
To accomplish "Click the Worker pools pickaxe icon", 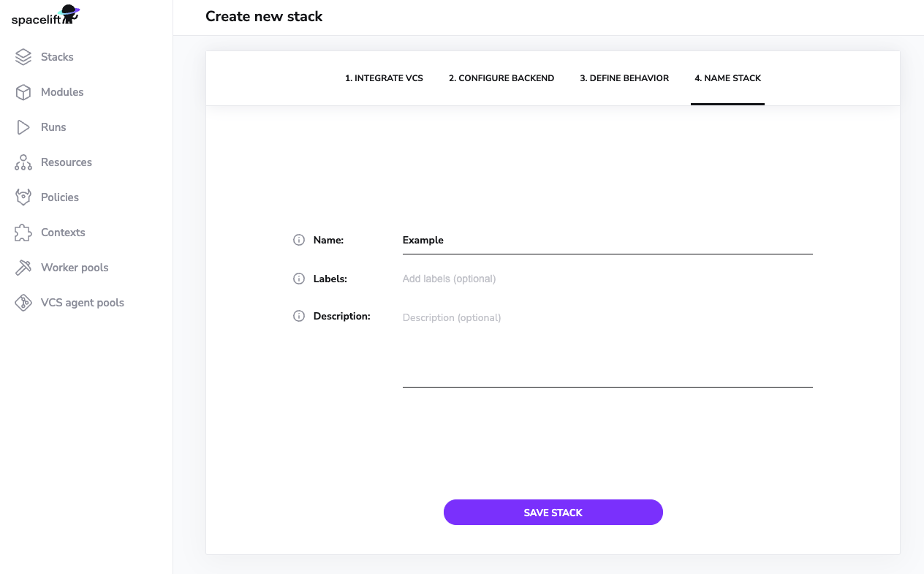I will click(x=23, y=268).
